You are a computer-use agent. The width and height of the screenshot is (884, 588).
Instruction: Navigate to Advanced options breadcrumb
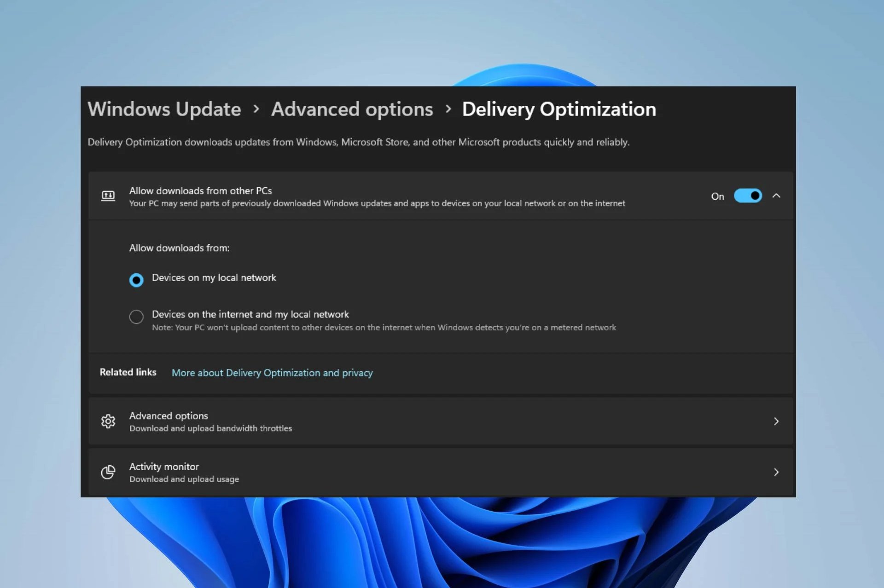pos(352,110)
